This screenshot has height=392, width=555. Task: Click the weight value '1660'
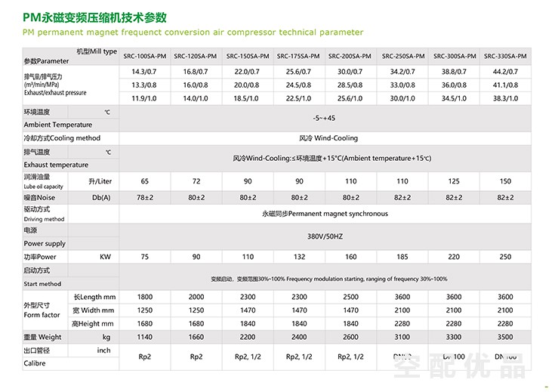click(196, 337)
